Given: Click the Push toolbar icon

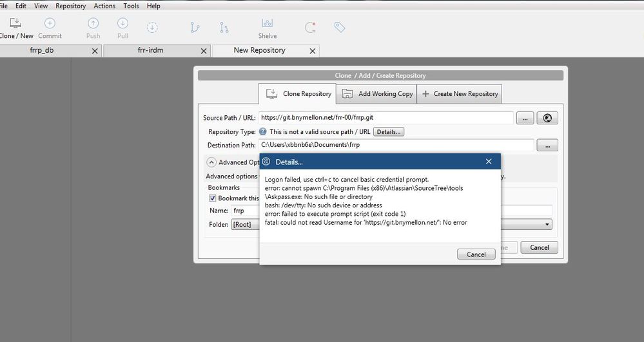Looking at the screenshot, I should (x=93, y=28).
